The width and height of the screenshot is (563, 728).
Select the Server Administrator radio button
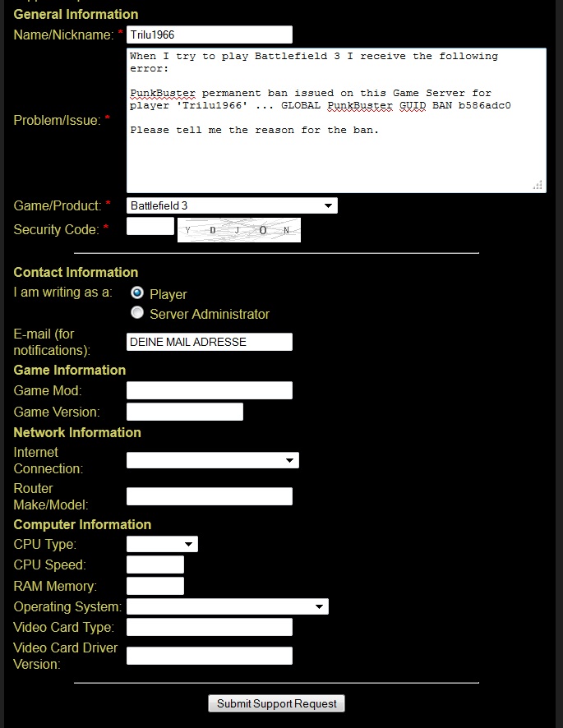click(x=137, y=313)
